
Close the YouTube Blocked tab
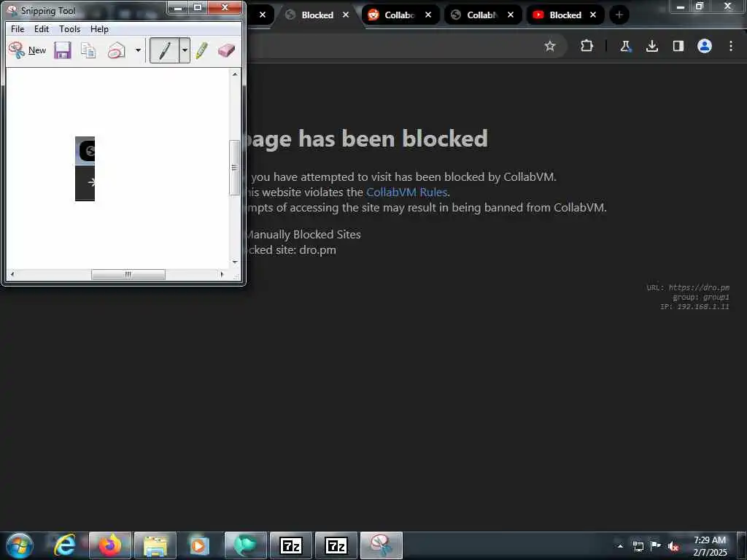593,15
